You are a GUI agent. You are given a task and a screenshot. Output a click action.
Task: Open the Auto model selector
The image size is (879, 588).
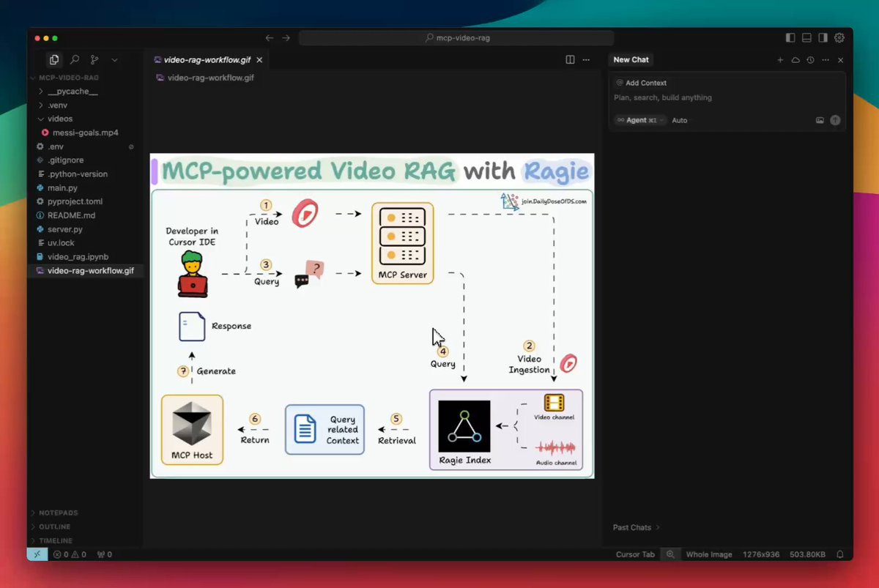680,120
